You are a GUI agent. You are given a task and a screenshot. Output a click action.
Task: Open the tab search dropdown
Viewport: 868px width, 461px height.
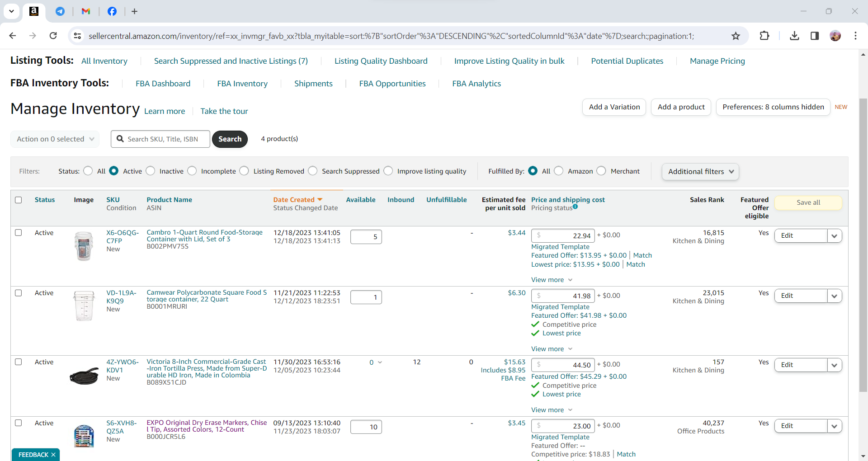tap(11, 11)
